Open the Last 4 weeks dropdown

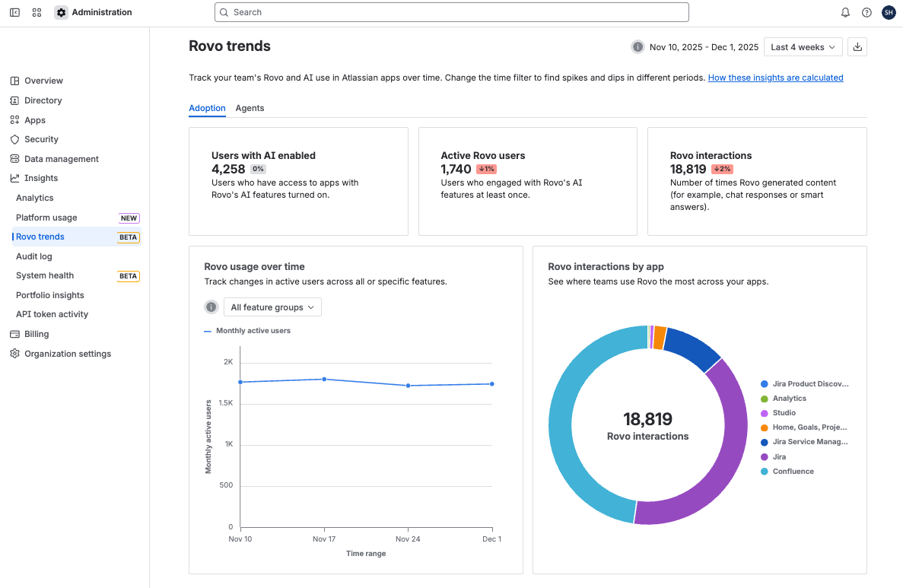point(803,46)
